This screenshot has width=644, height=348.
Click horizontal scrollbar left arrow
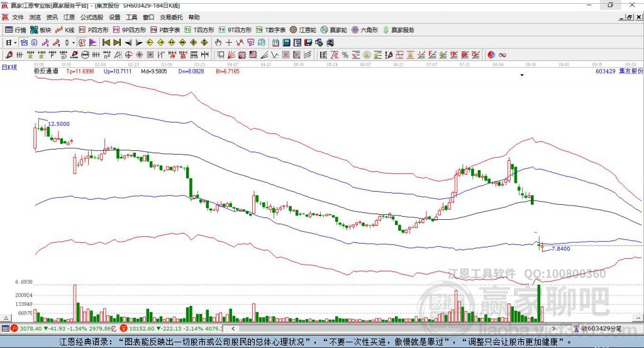[x=233, y=329]
